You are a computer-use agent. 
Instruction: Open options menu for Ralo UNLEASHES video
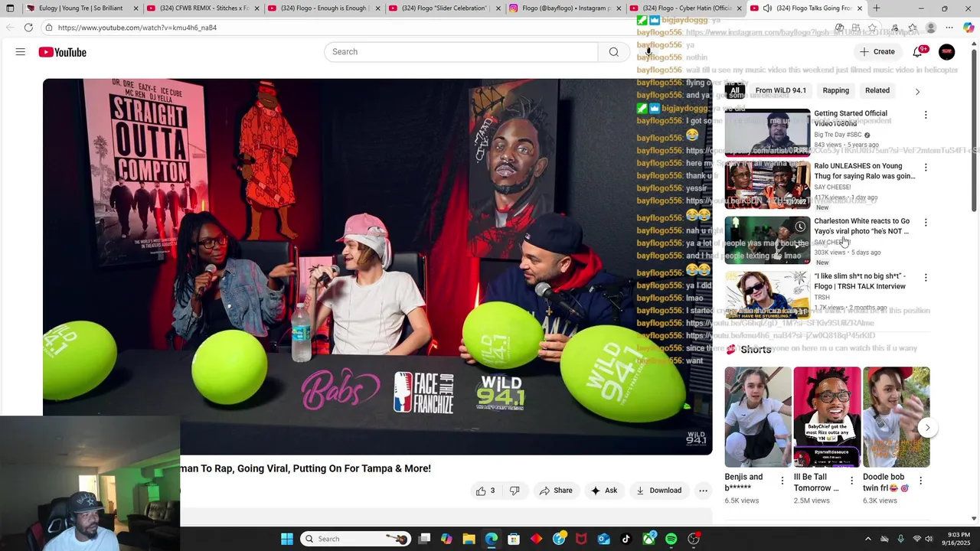click(x=926, y=168)
